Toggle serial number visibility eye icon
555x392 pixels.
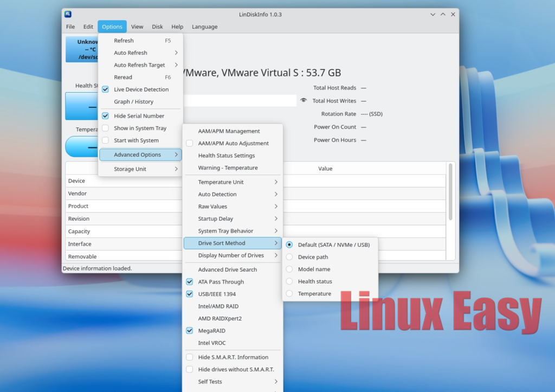(304, 100)
